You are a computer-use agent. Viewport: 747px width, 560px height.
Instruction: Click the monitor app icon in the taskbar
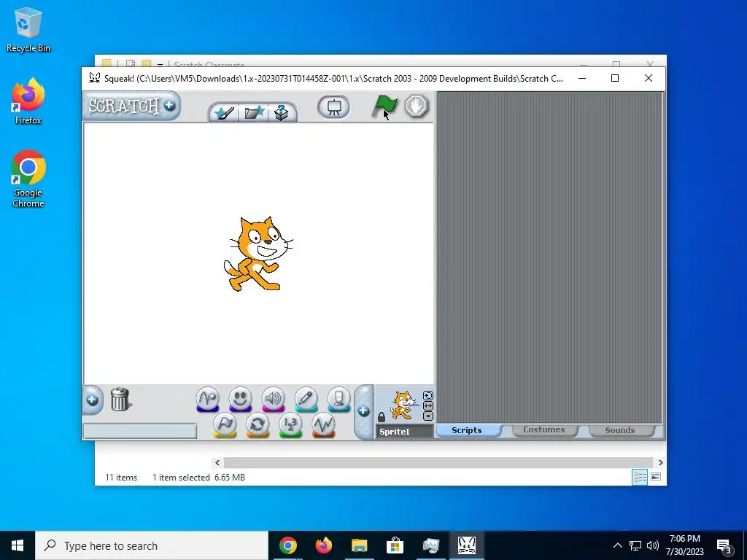pyautogui.click(x=430, y=545)
